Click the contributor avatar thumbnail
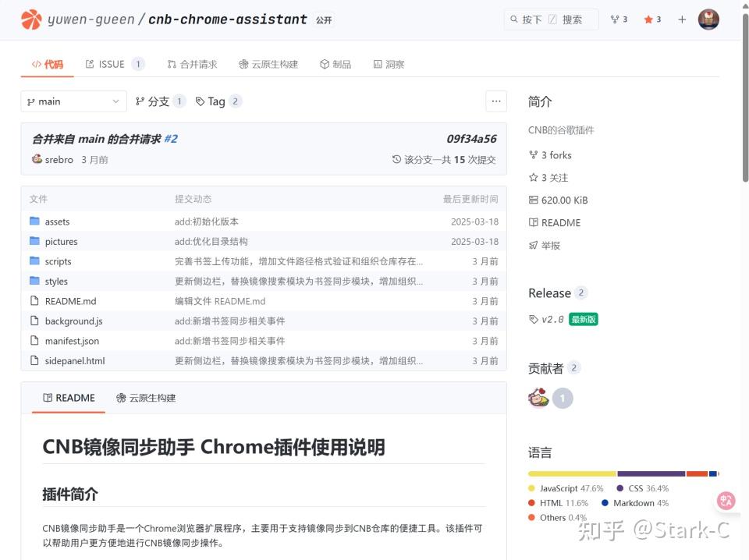The width and height of the screenshot is (749, 560). coord(538,398)
